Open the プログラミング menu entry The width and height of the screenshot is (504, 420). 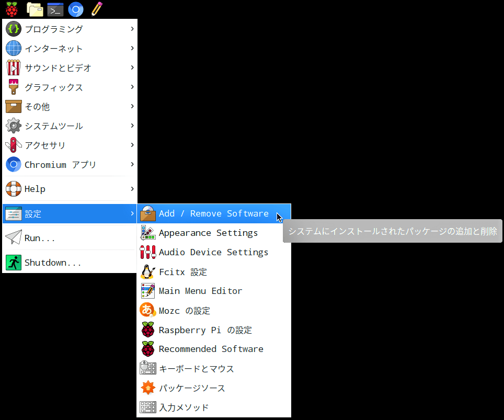click(x=70, y=29)
